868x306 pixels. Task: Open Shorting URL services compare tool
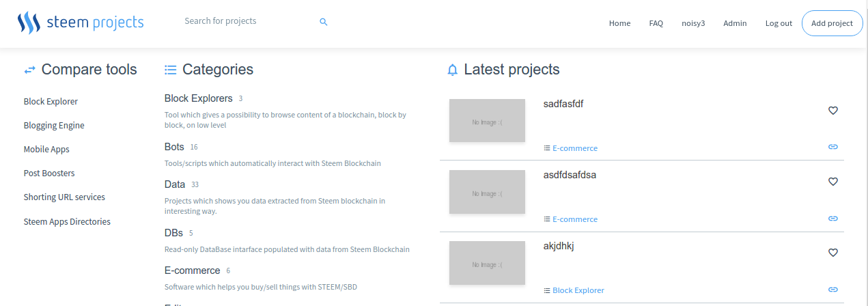[64, 197]
